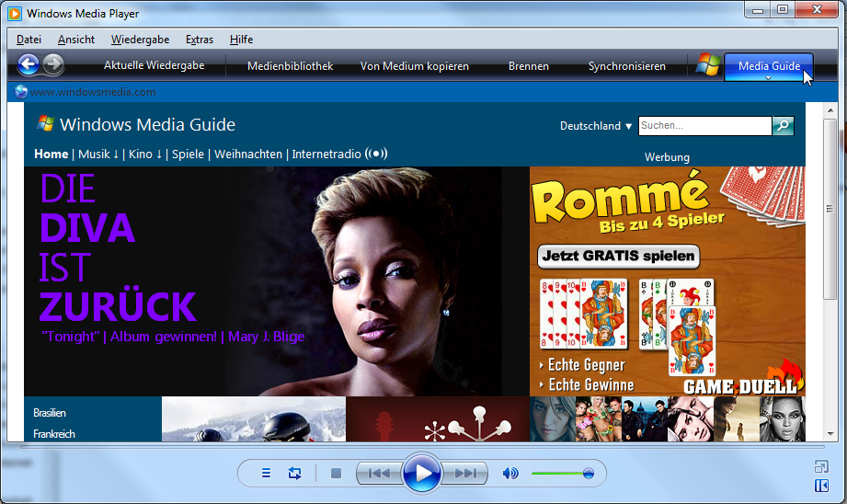847x504 pixels.
Task: Open the Von Medium kopieren tab
Action: click(x=415, y=66)
